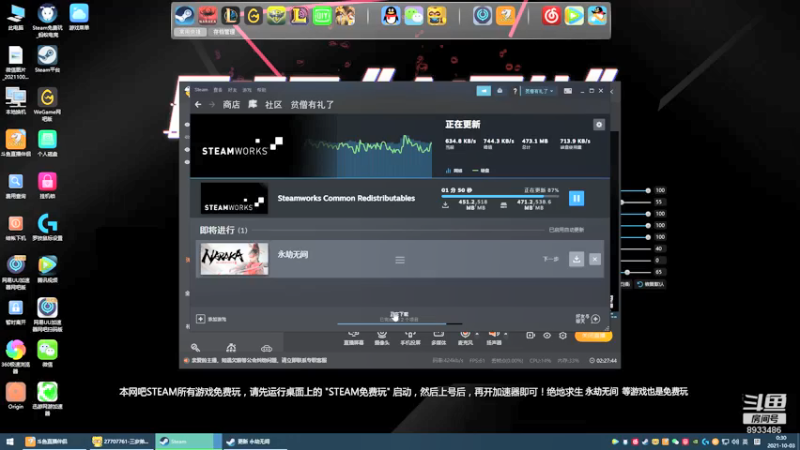Image resolution: width=800 pixels, height=450 pixels.
Task: Open settings gear in streaming tool toolbar
Action: coord(562,336)
